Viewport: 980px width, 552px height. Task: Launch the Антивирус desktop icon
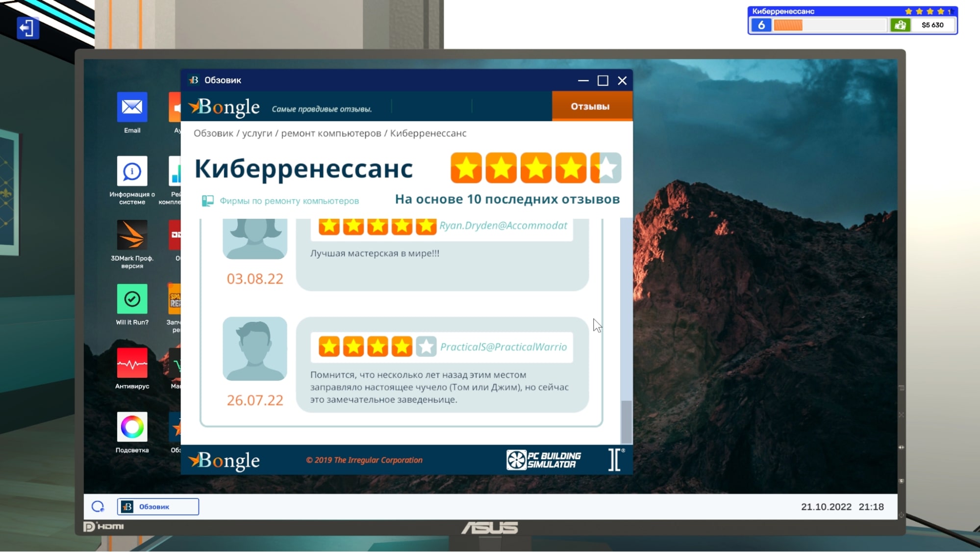point(132,363)
